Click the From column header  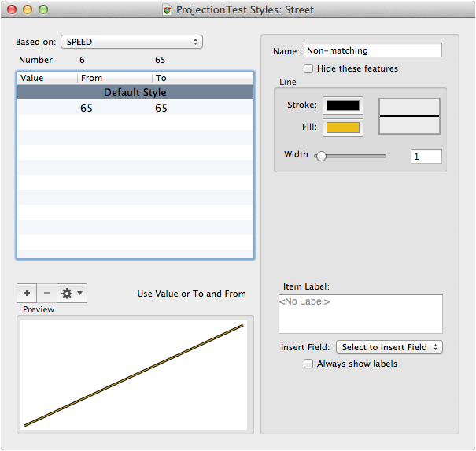115,79
